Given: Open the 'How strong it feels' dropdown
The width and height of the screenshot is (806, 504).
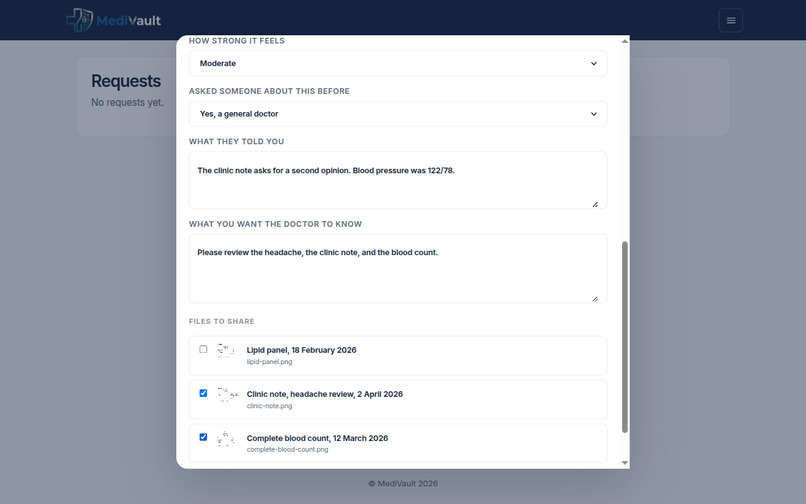Looking at the screenshot, I should point(398,64).
